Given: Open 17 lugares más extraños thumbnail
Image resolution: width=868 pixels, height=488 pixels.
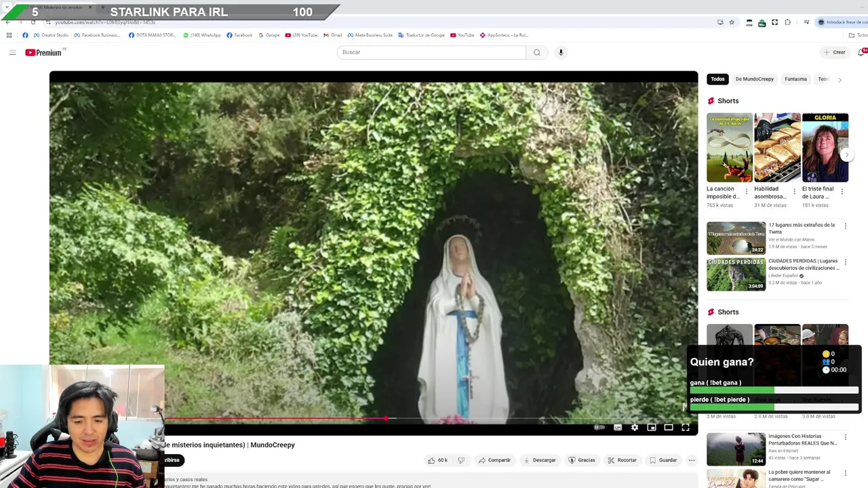Looking at the screenshot, I should 736,238.
